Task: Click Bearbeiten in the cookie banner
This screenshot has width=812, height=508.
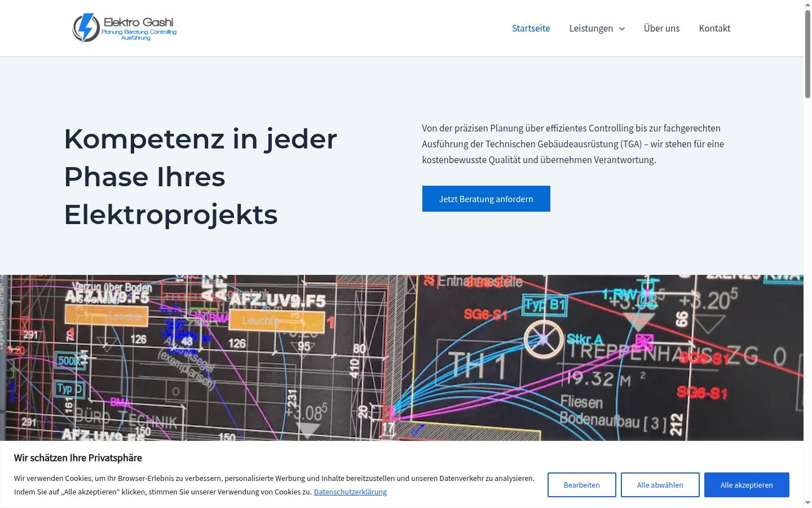Action: point(582,485)
